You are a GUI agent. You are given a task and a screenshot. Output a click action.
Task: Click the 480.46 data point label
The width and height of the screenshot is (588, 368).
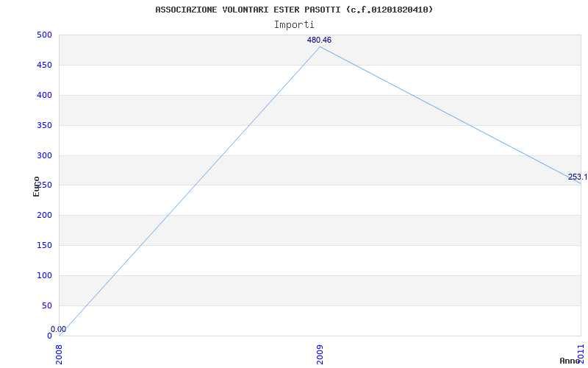point(319,40)
